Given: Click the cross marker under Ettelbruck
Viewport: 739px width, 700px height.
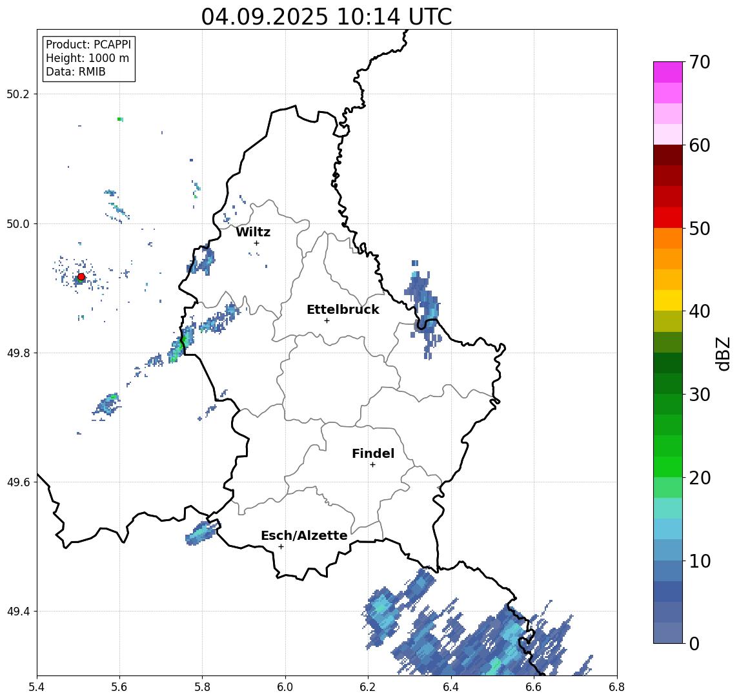Looking at the screenshot, I should pos(327,321).
